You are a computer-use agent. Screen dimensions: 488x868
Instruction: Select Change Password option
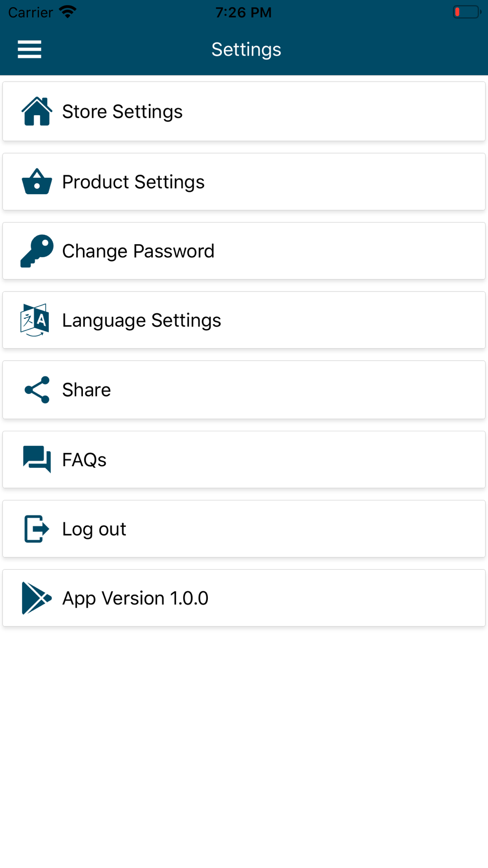(244, 251)
